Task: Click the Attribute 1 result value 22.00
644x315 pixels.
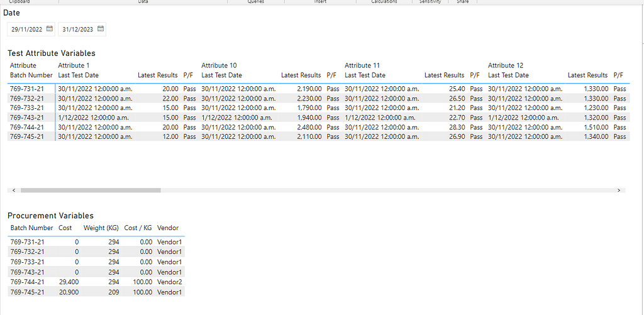Action: [170, 99]
